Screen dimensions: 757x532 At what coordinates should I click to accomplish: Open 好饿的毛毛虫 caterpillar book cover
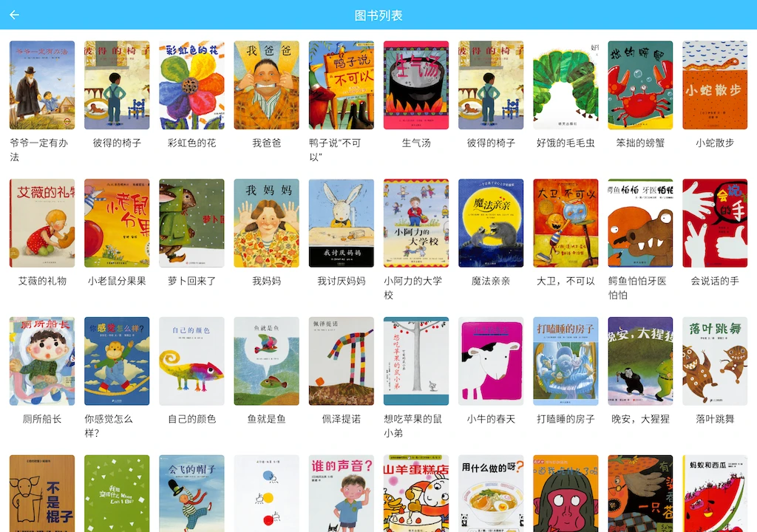566,85
